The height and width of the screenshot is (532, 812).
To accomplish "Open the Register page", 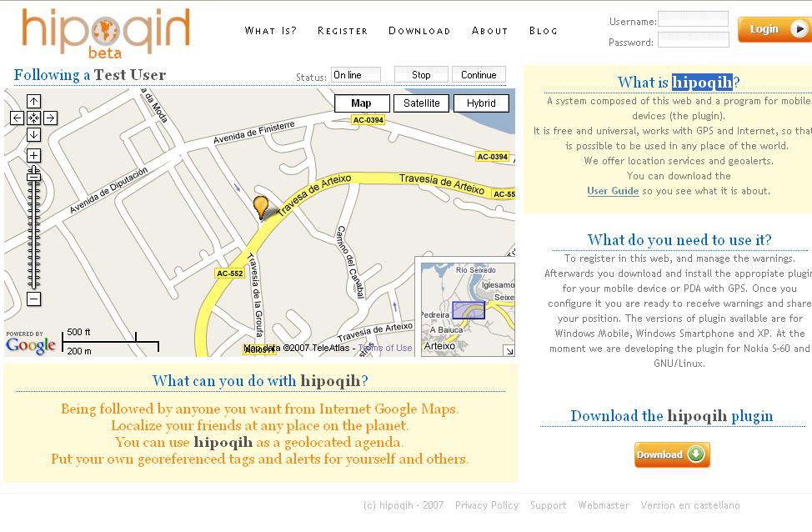I will [x=343, y=31].
